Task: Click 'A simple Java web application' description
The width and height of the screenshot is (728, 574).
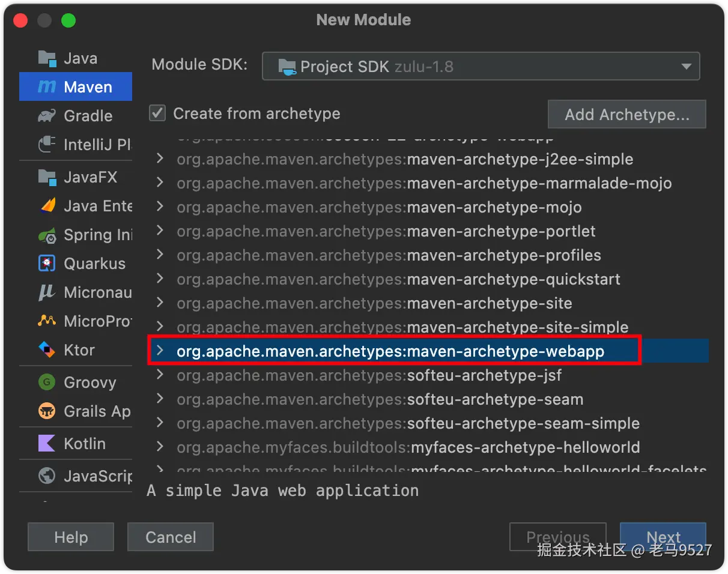Action: [x=283, y=491]
